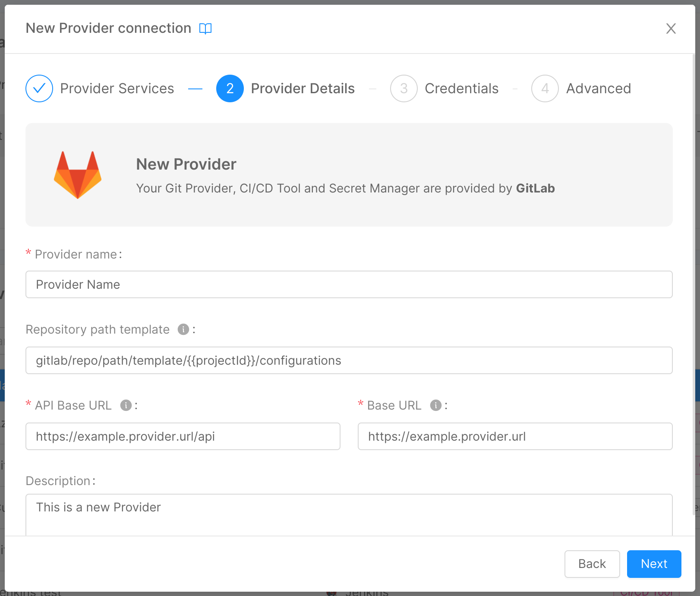Click the API Base URL info icon
This screenshot has width=700, height=596.
click(126, 405)
